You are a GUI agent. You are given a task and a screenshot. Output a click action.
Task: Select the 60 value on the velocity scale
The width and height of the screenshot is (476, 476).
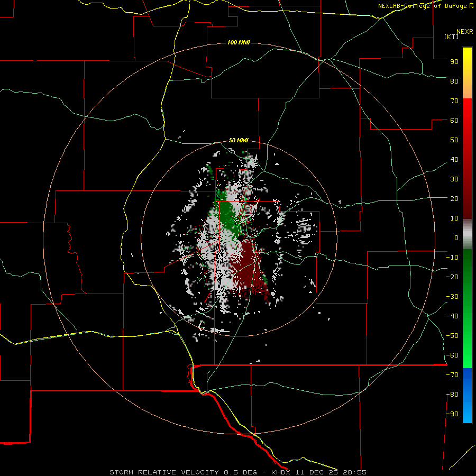click(x=454, y=120)
